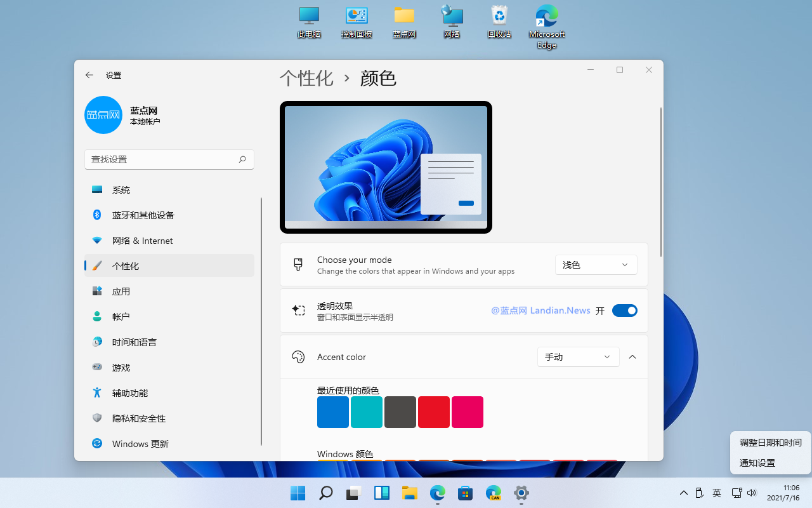This screenshot has height=508, width=812.
Task: Open 网络 desktop icon
Action: 452,22
